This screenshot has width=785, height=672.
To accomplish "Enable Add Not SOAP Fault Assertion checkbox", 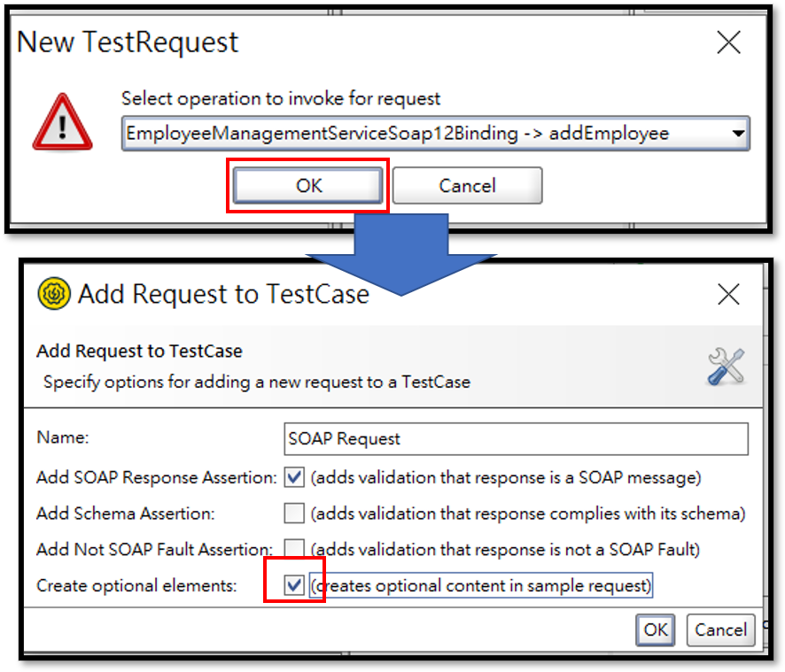I will tap(294, 549).
